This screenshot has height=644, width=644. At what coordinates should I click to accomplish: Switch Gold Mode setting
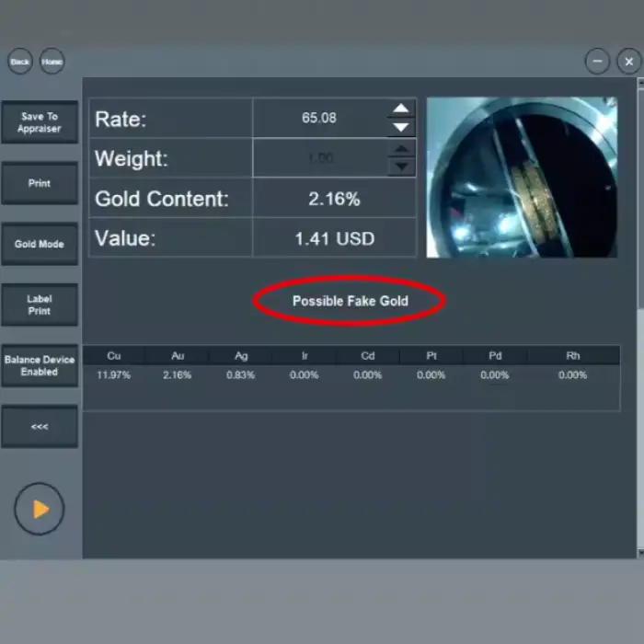(40, 245)
